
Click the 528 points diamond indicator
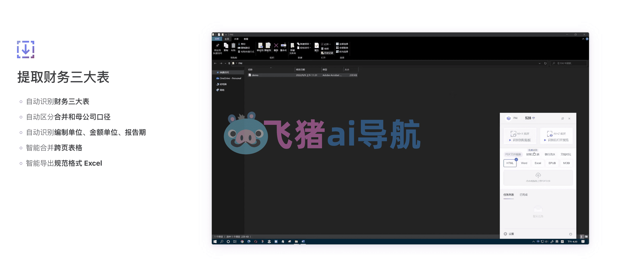tap(530, 118)
